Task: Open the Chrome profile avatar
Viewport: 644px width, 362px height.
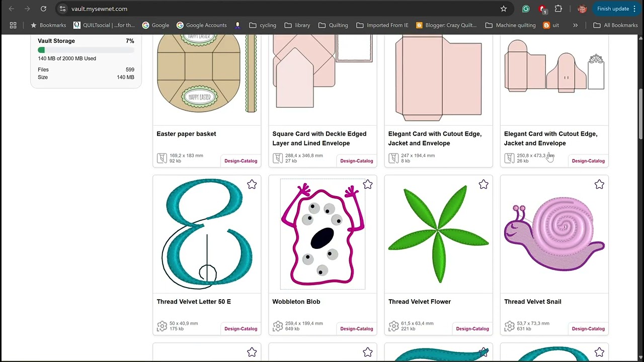Action: coord(582,9)
